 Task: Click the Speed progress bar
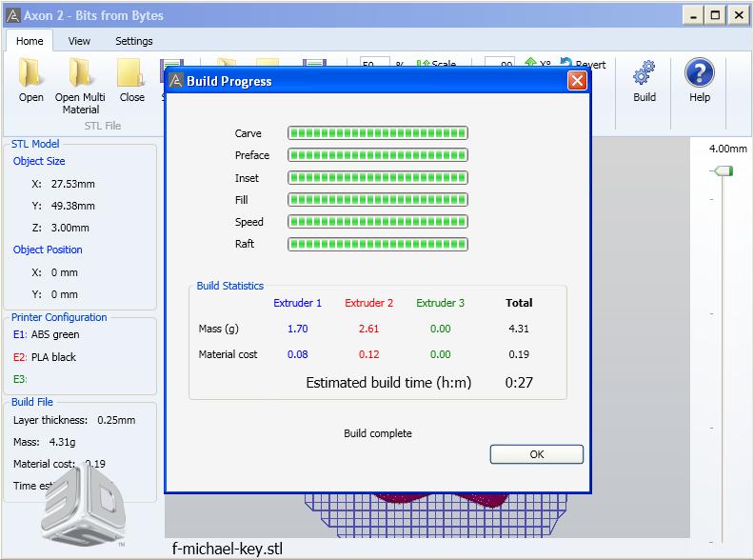(378, 222)
